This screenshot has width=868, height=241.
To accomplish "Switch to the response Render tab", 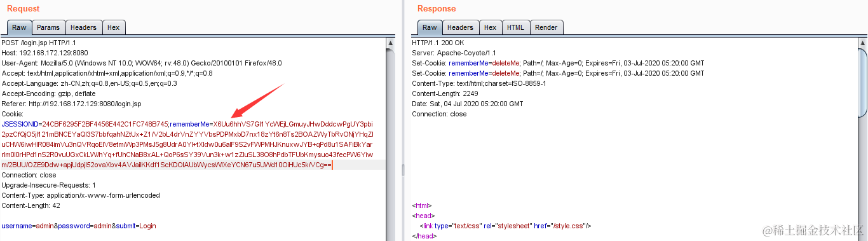I will coord(546,27).
